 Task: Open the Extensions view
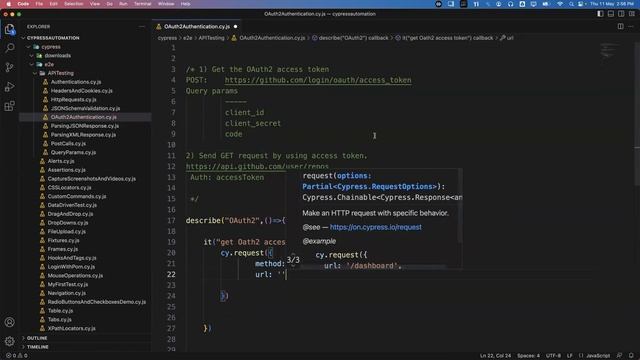coord(9,106)
